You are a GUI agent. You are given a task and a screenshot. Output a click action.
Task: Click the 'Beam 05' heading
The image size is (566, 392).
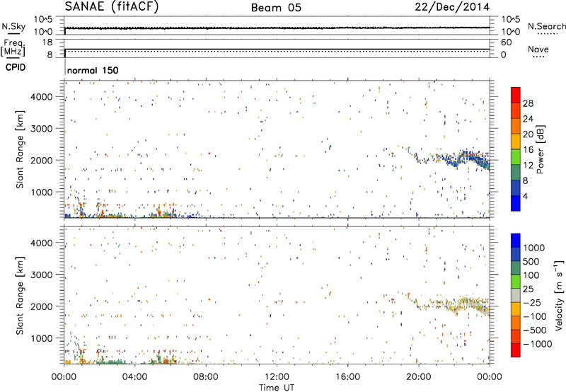pos(276,8)
